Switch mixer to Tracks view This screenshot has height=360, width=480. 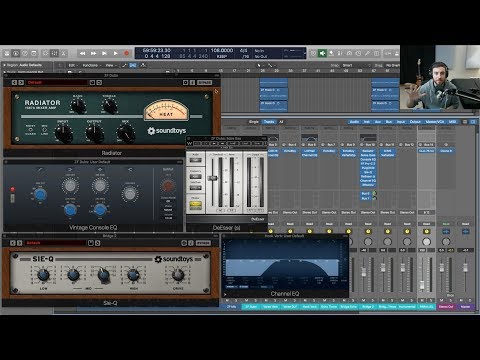pyautogui.click(x=269, y=122)
